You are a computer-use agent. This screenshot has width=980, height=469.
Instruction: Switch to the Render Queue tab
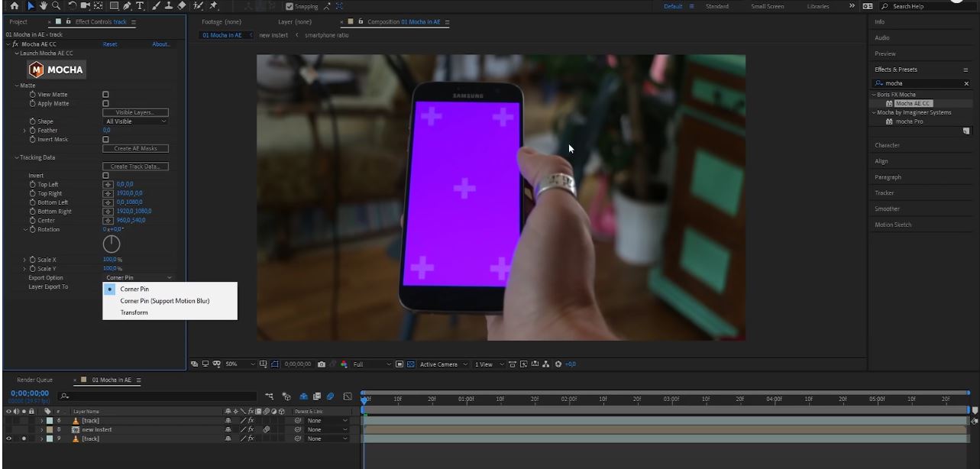click(35, 380)
